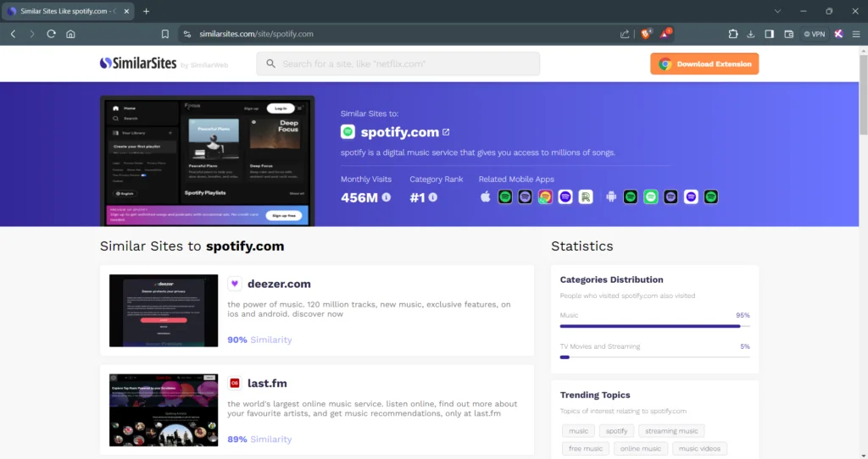Select the 'free music' topic tag
Image resolution: width=868 pixels, height=459 pixels.
(x=586, y=449)
